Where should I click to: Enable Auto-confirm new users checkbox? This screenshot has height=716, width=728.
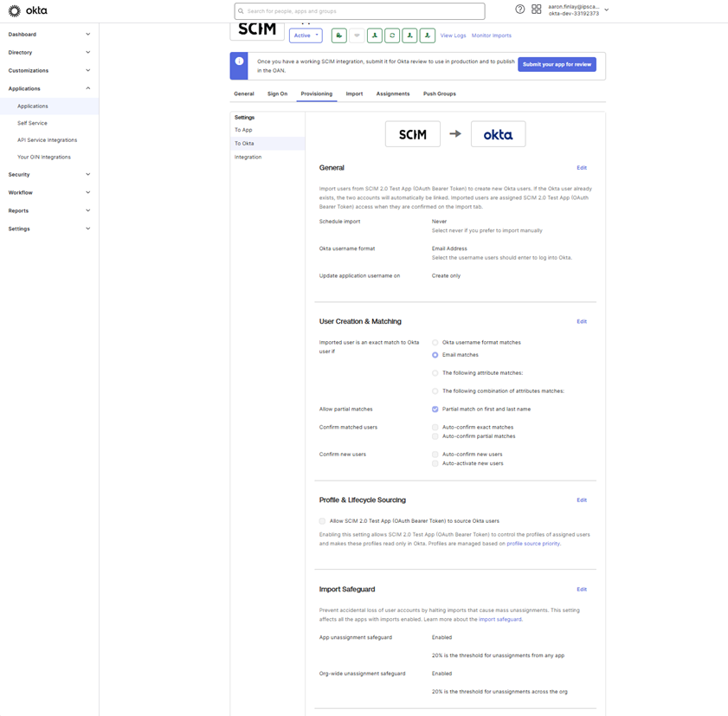[x=435, y=455]
